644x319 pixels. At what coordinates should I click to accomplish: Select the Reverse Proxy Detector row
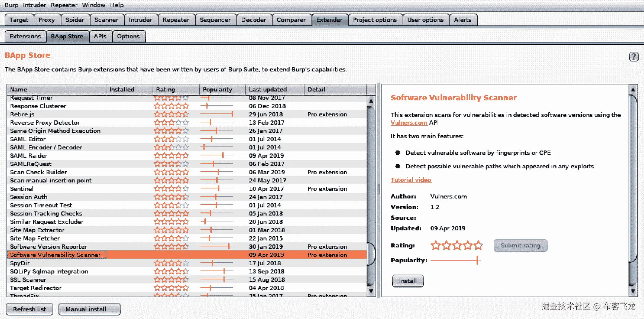[x=187, y=122]
